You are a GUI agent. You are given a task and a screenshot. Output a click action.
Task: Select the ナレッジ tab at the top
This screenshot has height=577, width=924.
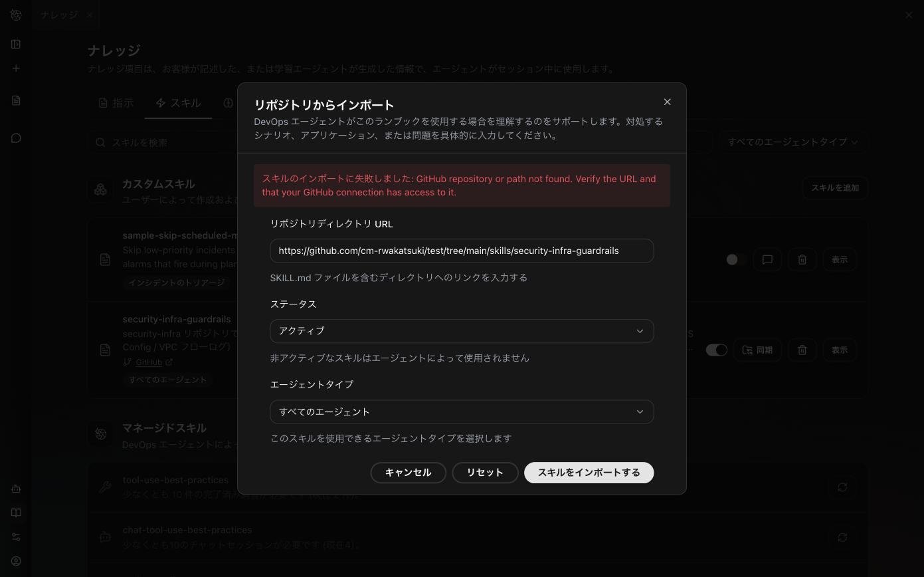click(59, 15)
